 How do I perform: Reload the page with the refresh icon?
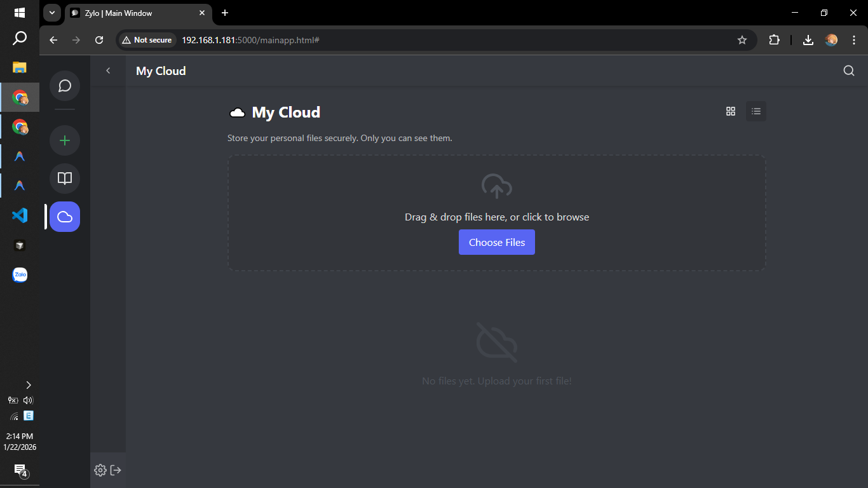click(99, 39)
